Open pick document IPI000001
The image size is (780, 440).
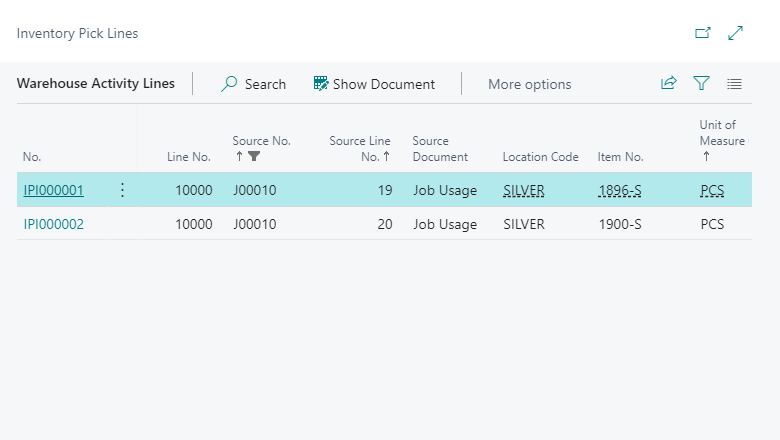(54, 190)
